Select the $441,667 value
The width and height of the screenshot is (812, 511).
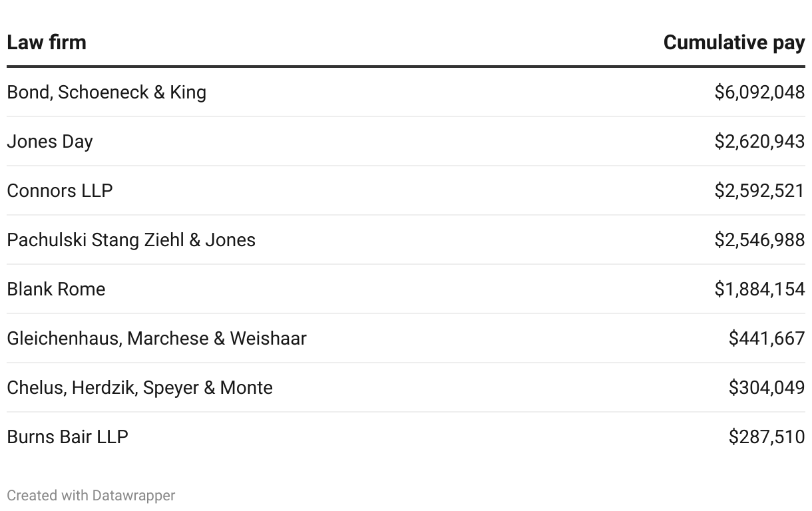point(767,338)
